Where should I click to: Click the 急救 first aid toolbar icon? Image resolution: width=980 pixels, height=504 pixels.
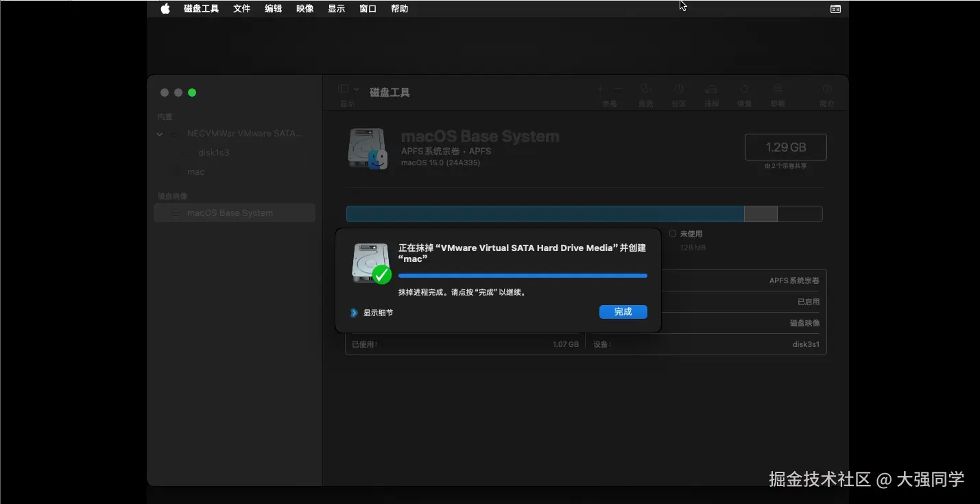tap(645, 89)
